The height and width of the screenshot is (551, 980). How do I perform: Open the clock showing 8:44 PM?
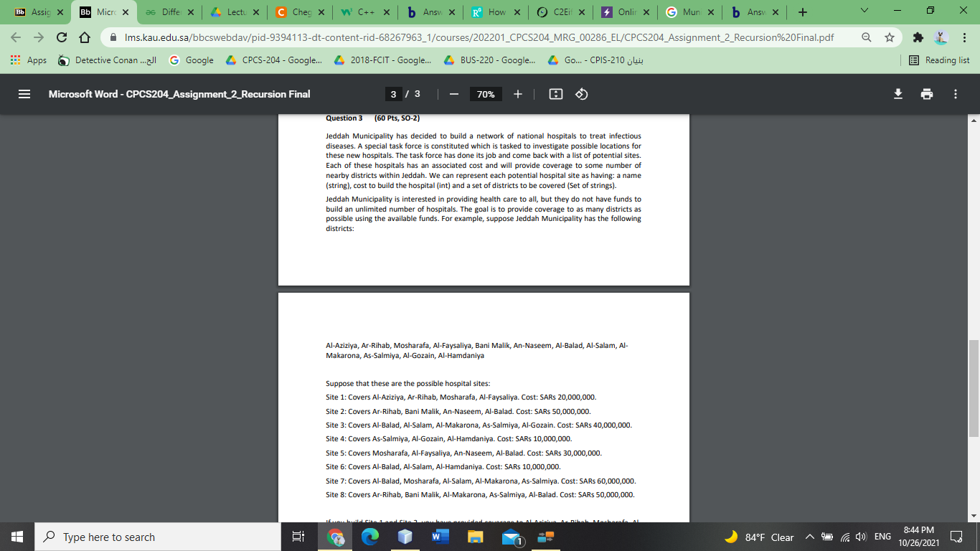(x=918, y=537)
